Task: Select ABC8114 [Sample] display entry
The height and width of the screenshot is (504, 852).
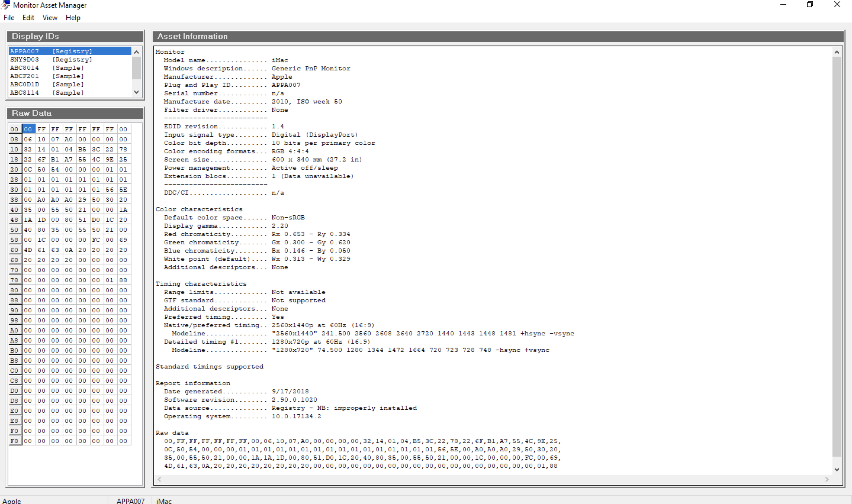Action: (70, 93)
